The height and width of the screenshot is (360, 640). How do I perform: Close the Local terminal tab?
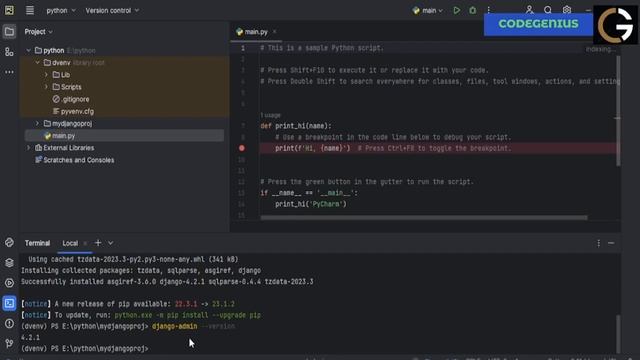[x=85, y=243]
